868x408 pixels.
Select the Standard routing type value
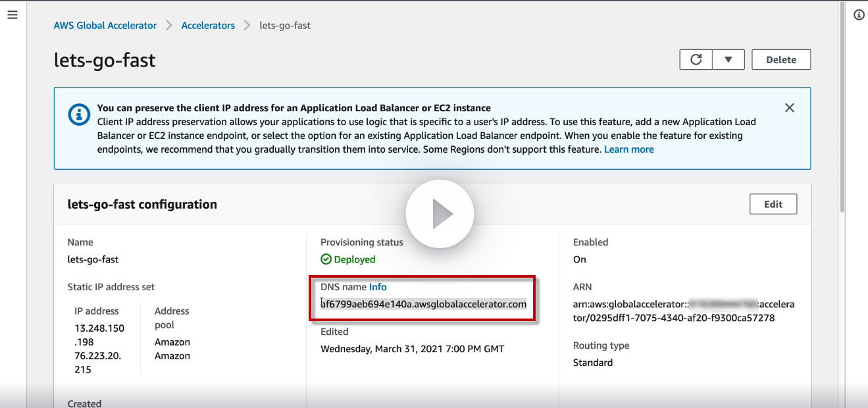coord(593,363)
